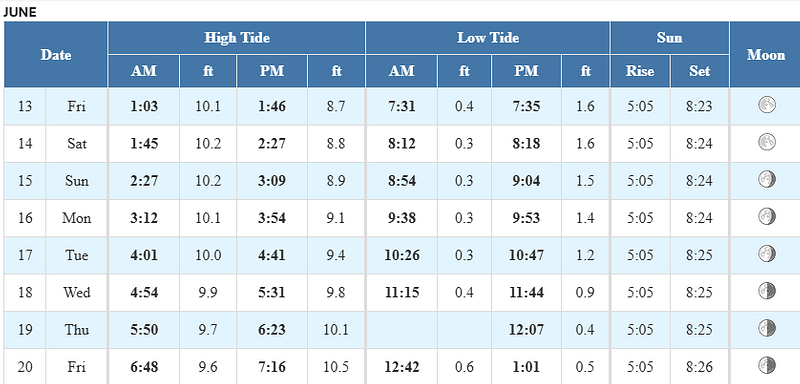
Task: Select the 12:07 PM low tide entry
Action: coord(526,329)
